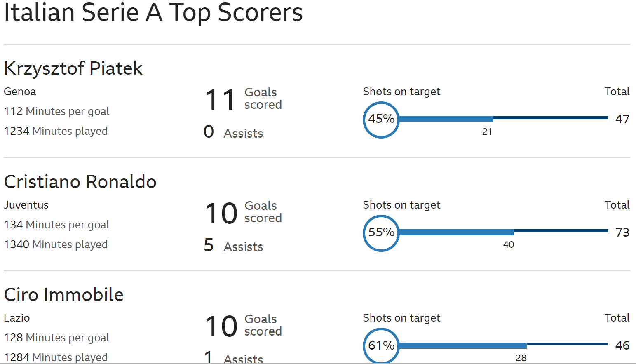Click Piatek's total shots value 47

click(x=622, y=119)
